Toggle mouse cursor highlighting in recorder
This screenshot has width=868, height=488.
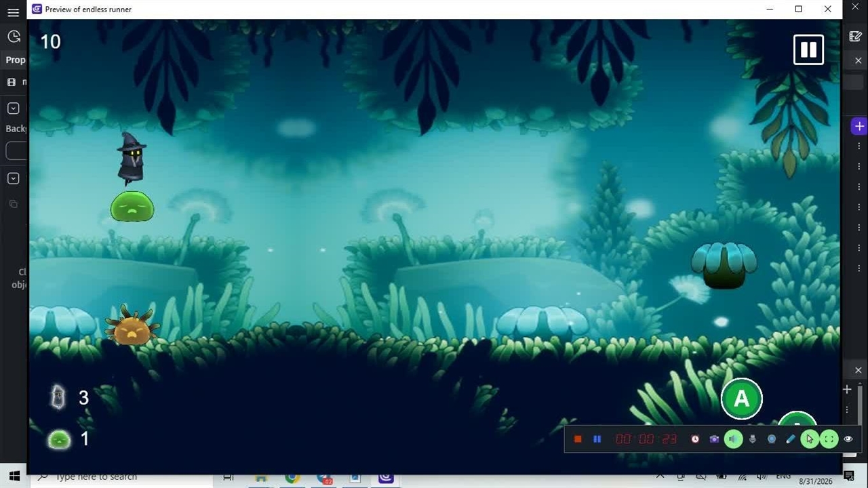click(x=810, y=439)
